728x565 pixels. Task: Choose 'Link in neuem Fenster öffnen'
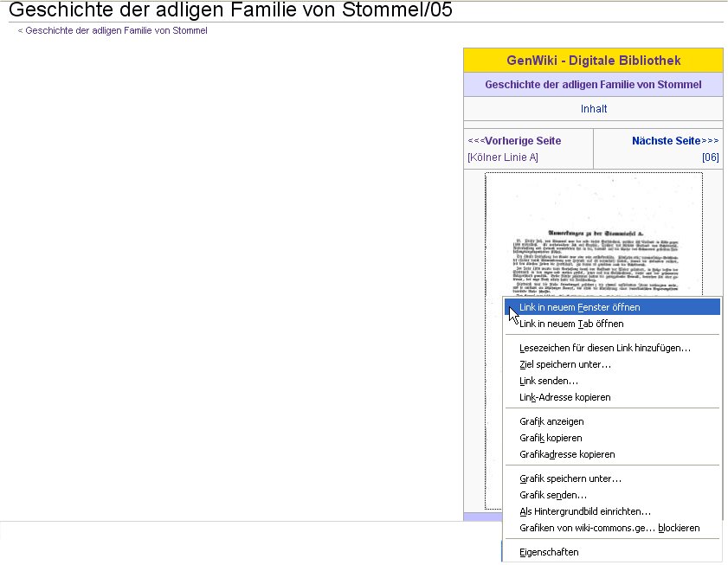click(x=579, y=307)
